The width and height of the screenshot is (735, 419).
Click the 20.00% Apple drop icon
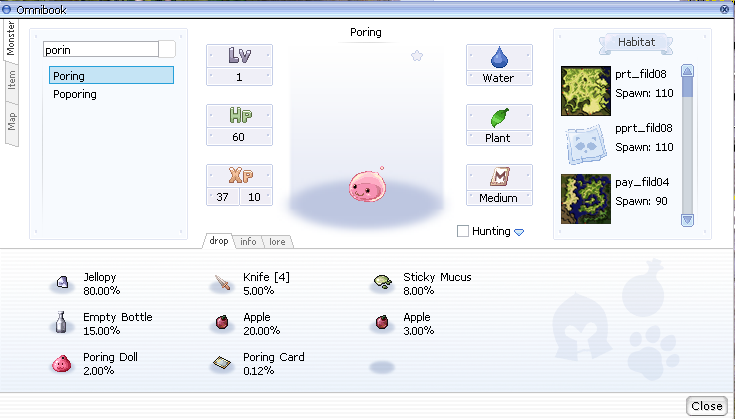point(222,322)
